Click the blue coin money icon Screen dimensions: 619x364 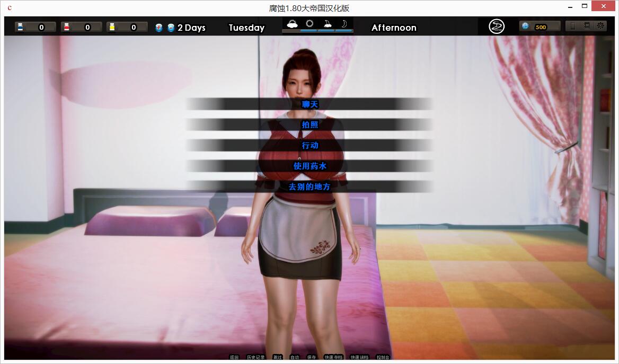click(x=525, y=26)
